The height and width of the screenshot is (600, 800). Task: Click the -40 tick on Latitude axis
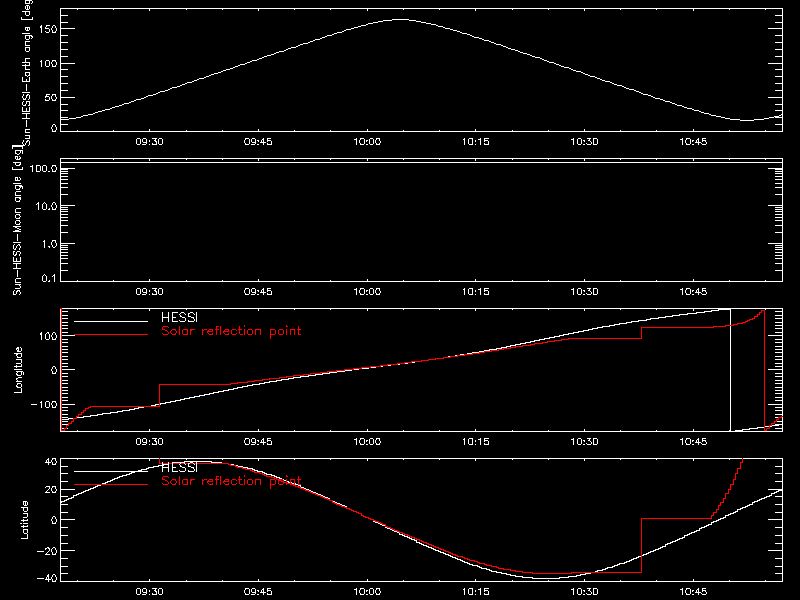coord(47,579)
